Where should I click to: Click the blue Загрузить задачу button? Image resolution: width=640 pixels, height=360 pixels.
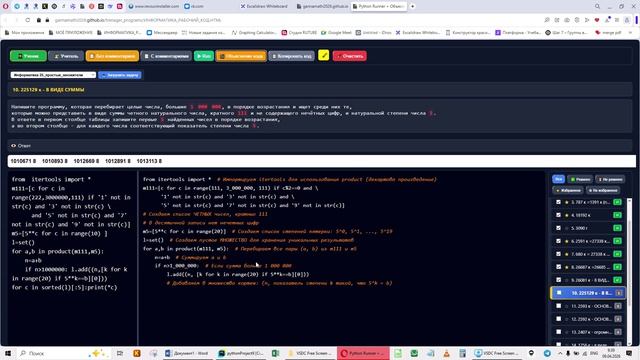120,75
